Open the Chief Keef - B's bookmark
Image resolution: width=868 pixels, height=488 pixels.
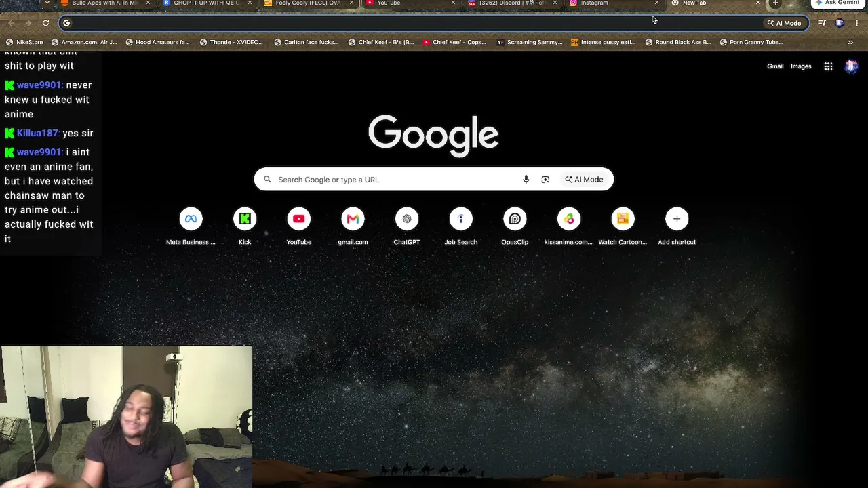pyautogui.click(x=381, y=42)
